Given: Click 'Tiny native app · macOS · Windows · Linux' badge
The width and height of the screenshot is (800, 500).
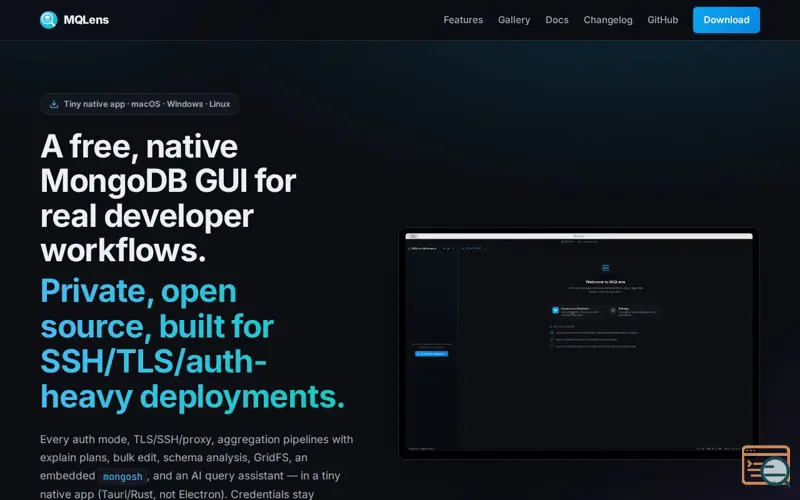Looking at the screenshot, I should (x=139, y=104).
